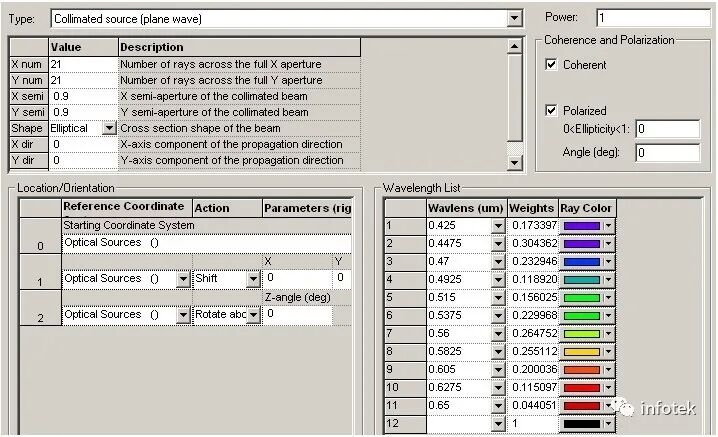Click the parameter list scroll up arrow
This screenshot has height=437, width=718.
[x=515, y=46]
